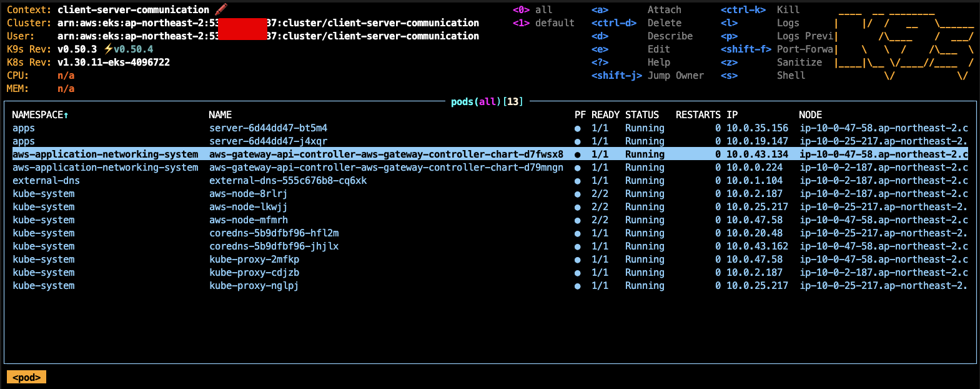
Task: Click IP address 10.0.0.224
Action: pyautogui.click(x=754, y=168)
